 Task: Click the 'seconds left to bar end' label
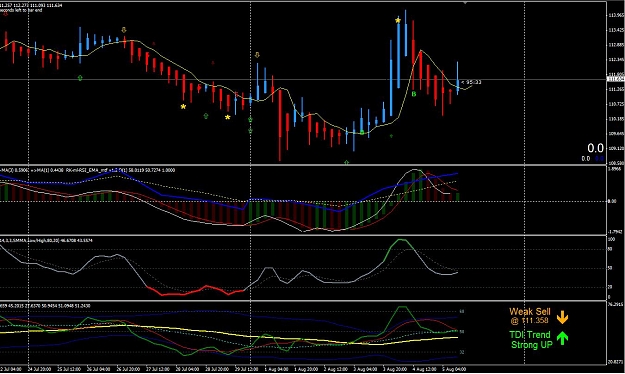point(21,10)
